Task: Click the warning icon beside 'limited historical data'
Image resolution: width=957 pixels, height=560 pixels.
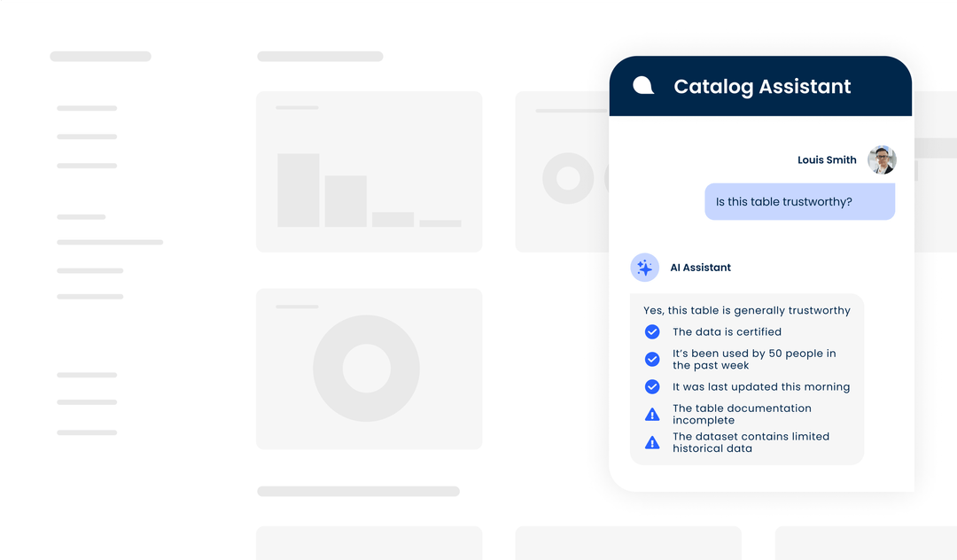Action: [x=652, y=443]
